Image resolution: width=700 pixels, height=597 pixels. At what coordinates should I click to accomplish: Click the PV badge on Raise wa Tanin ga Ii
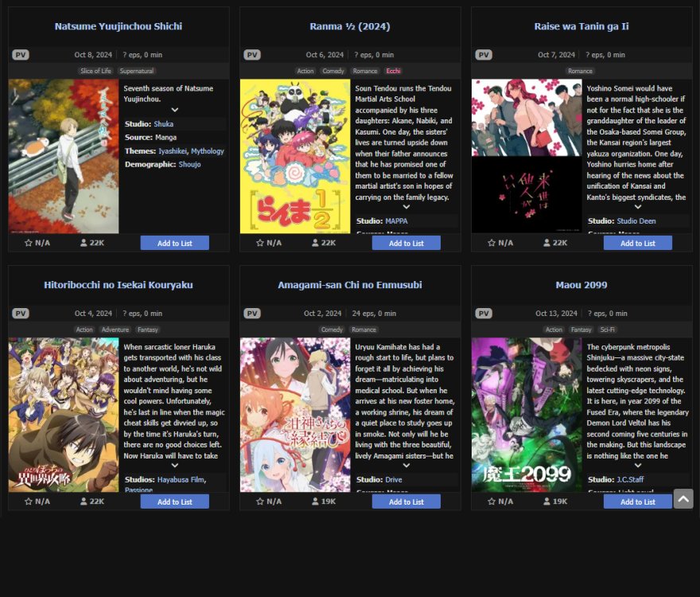(x=484, y=55)
